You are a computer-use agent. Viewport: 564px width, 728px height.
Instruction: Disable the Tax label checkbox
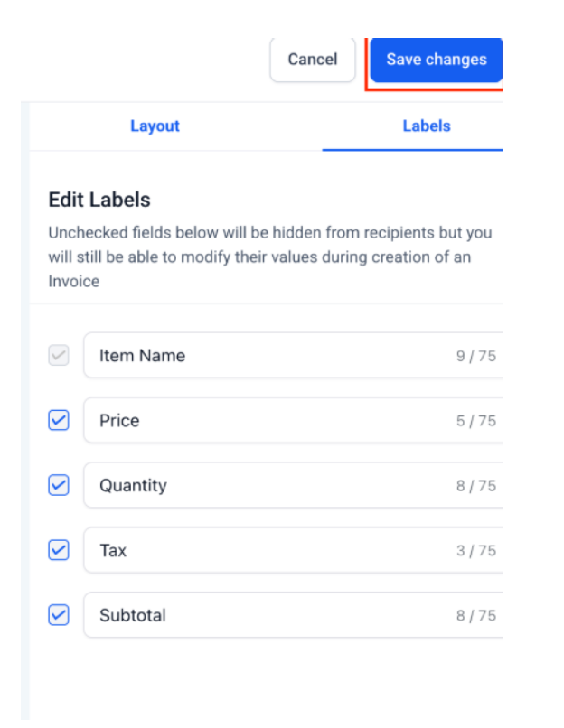[59, 550]
